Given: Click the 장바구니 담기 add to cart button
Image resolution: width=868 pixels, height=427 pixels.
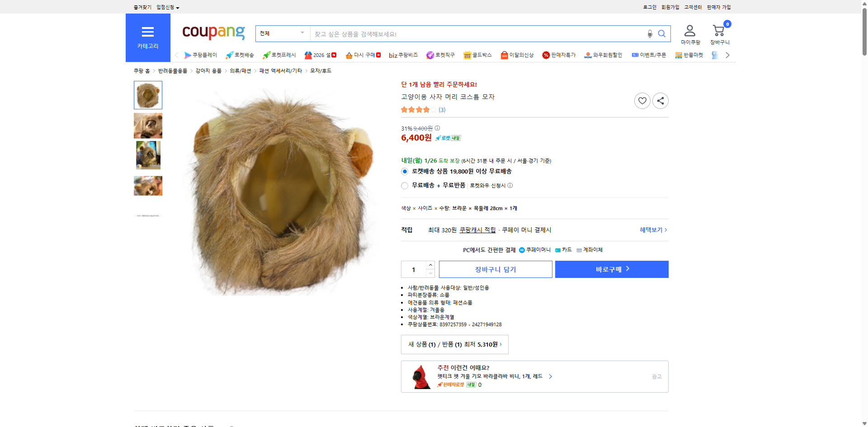Looking at the screenshot, I should pos(495,269).
